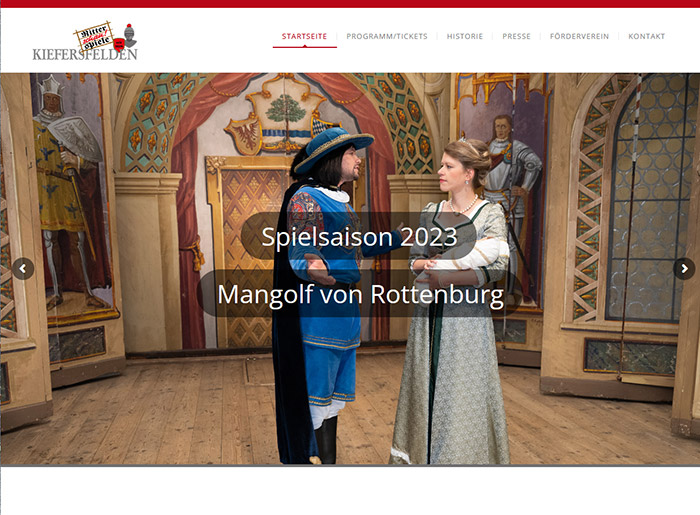Click the arched stained glass window

click(650, 196)
